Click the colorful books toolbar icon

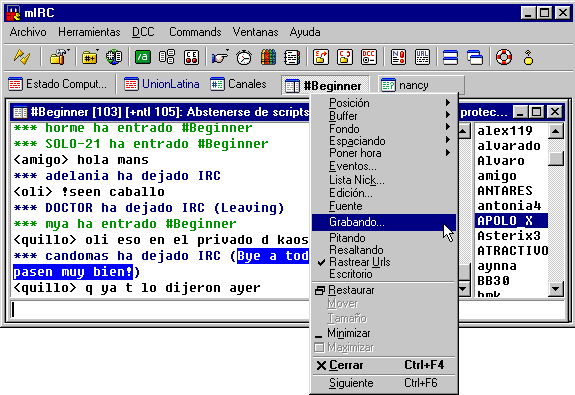click(x=268, y=57)
